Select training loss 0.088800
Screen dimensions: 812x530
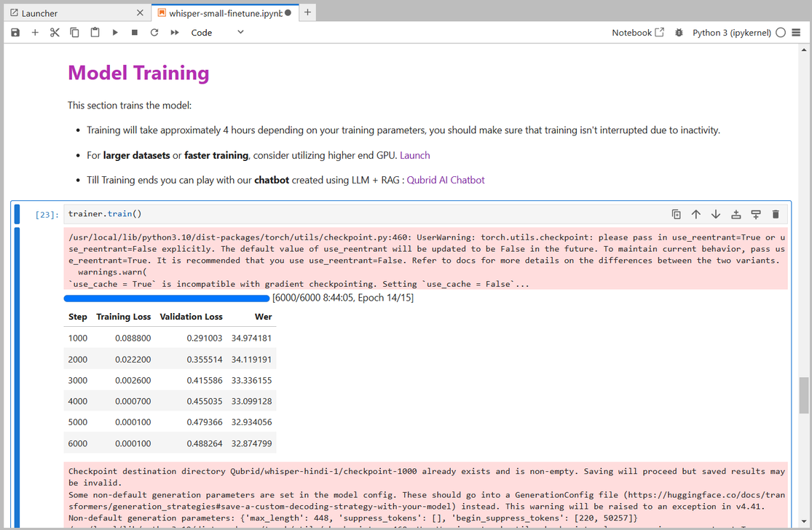[133, 338]
